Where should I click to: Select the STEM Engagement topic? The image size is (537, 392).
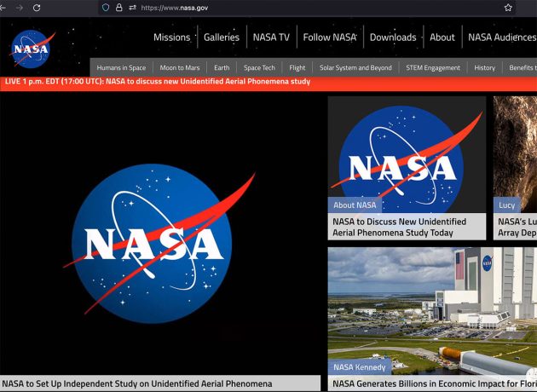coord(433,68)
